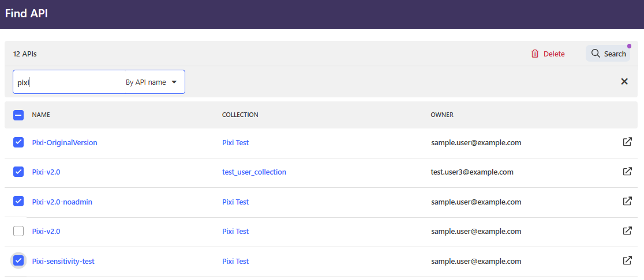The width and height of the screenshot is (644, 280).
Task: Uncheck the Pixi-OriginalVersion checkbox
Action: click(18, 142)
